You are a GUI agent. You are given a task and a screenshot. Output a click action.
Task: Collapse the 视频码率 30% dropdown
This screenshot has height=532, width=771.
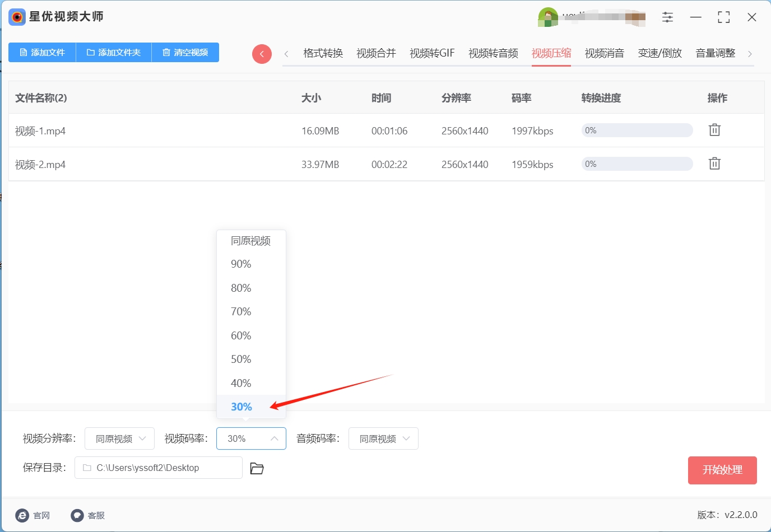coord(251,438)
